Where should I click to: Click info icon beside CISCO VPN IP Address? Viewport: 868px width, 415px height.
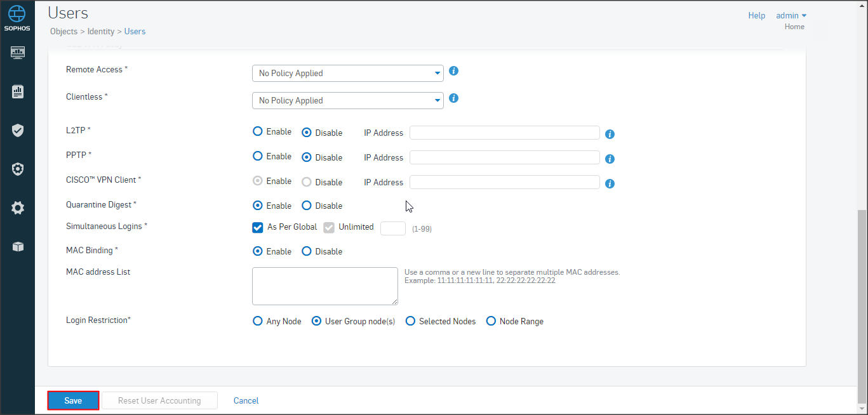click(610, 183)
